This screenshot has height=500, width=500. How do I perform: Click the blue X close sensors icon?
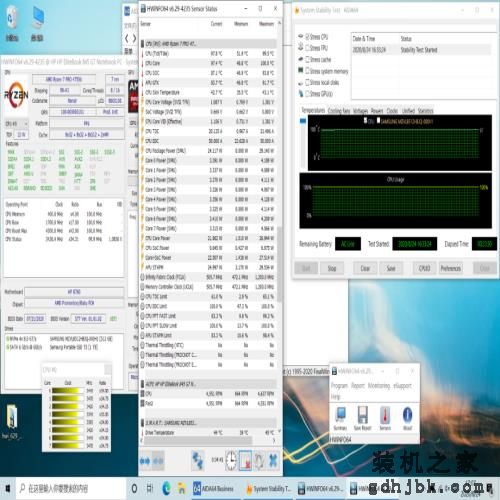click(x=273, y=461)
